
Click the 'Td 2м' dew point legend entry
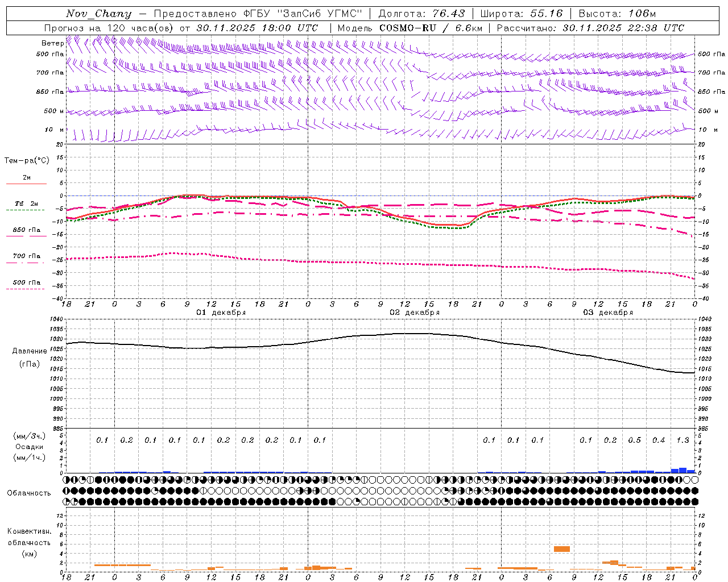pos(26,203)
